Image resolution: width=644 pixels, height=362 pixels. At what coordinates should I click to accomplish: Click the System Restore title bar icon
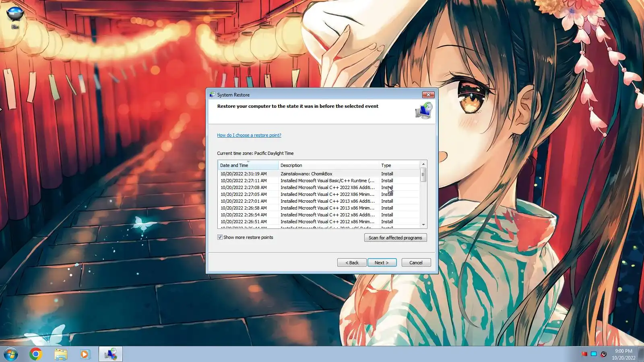tap(212, 95)
